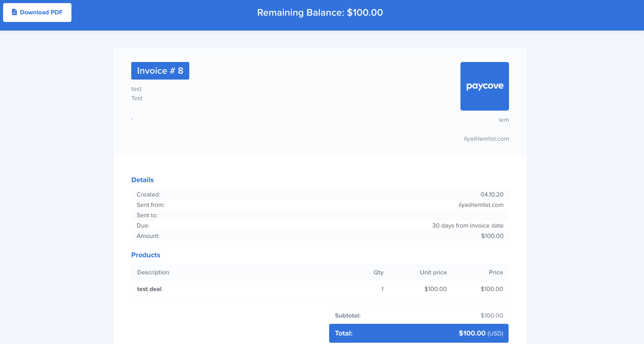Click the Price column header
644x344 pixels.
496,272
